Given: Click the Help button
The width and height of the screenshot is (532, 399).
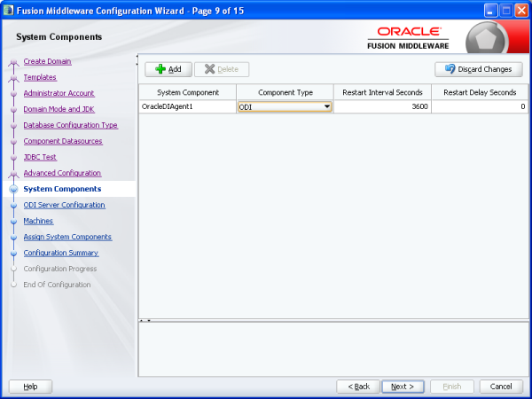Looking at the screenshot, I should coord(30,387).
